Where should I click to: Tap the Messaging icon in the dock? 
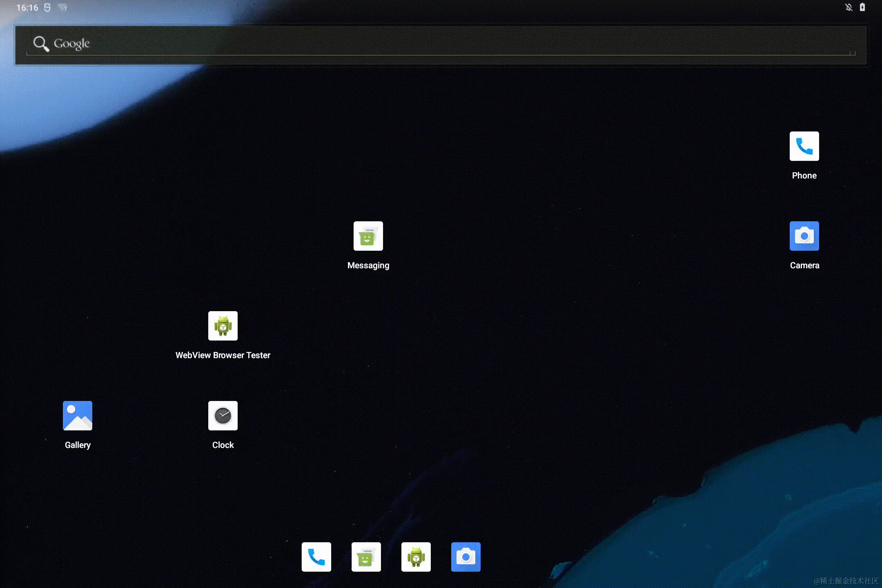[x=366, y=557]
